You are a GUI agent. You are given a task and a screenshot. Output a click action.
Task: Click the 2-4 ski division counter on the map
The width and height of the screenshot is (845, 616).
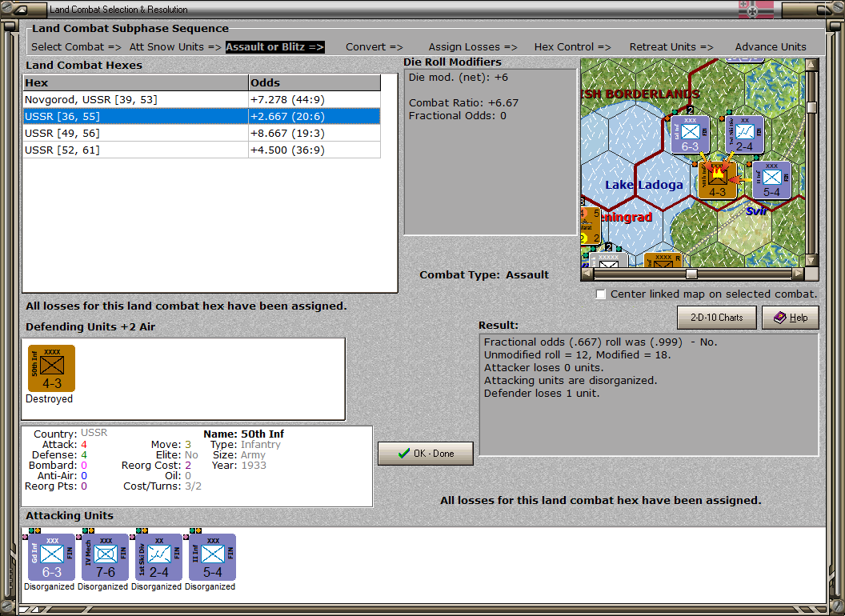click(x=745, y=134)
